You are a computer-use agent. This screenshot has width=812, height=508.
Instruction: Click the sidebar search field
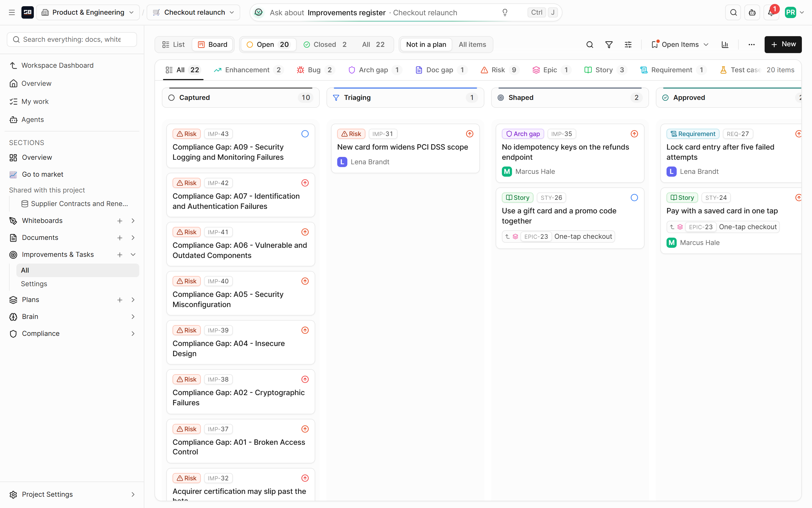(x=72, y=40)
